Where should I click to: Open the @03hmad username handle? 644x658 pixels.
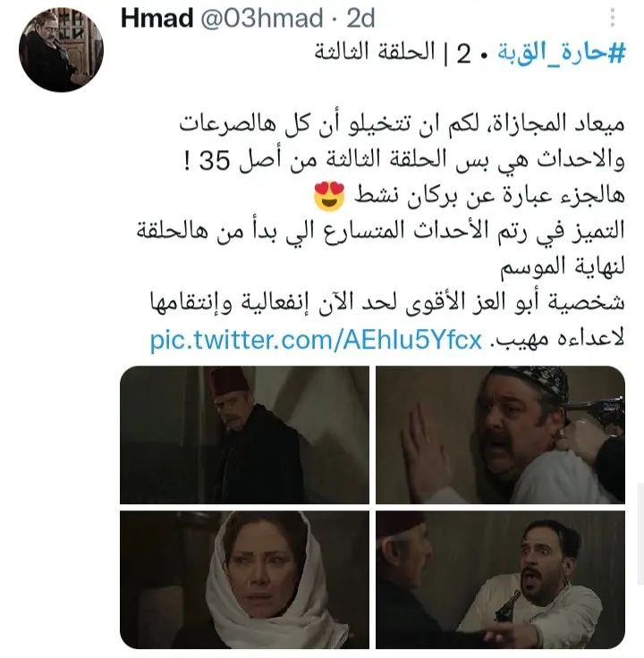(262, 18)
